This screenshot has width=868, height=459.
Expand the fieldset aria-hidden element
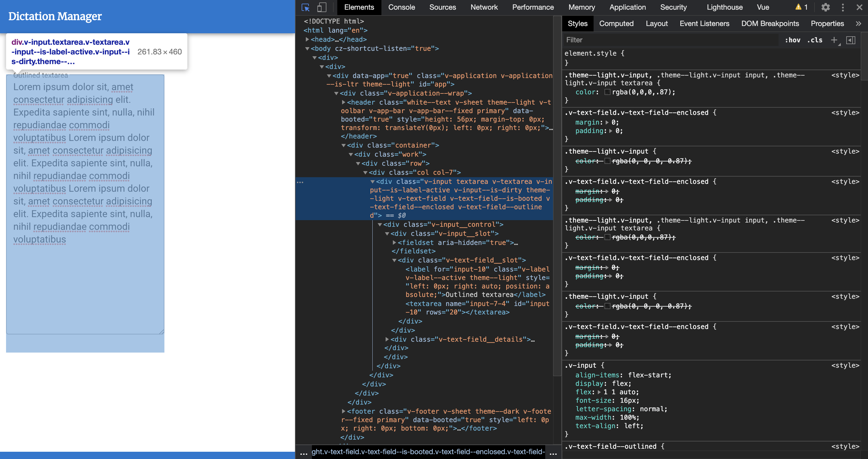(x=394, y=242)
